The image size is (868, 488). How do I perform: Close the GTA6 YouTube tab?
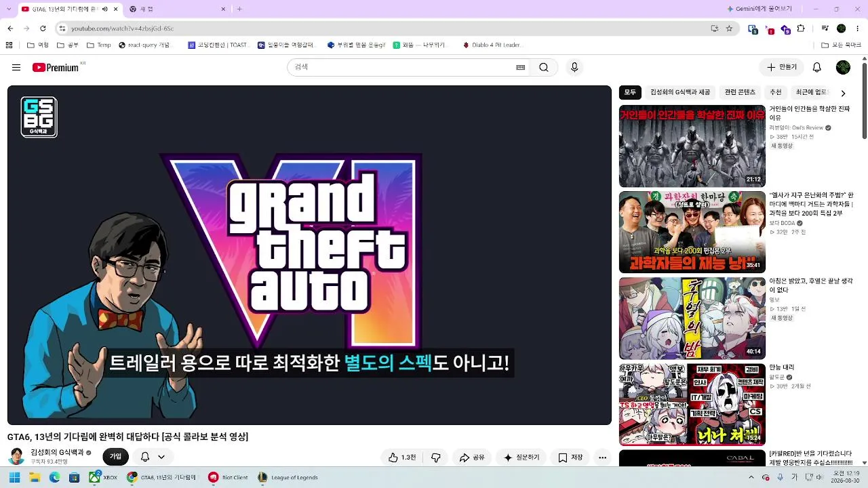pyautogui.click(x=116, y=9)
